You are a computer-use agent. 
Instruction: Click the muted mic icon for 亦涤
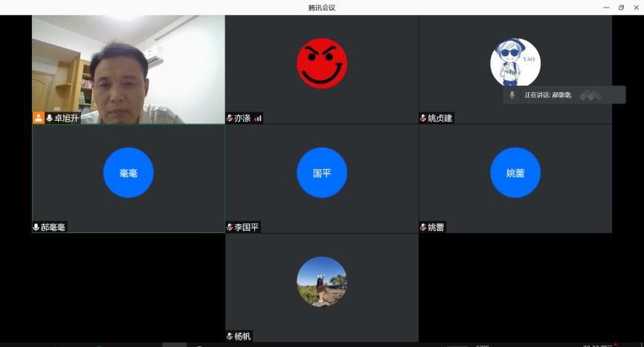(230, 118)
